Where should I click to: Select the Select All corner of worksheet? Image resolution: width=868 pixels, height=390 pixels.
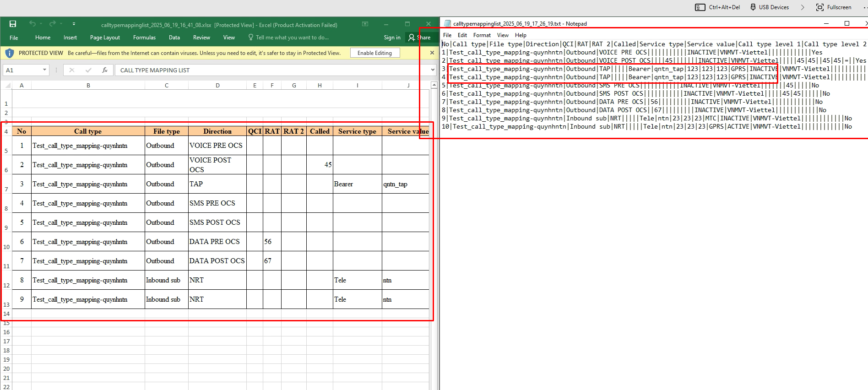point(6,86)
